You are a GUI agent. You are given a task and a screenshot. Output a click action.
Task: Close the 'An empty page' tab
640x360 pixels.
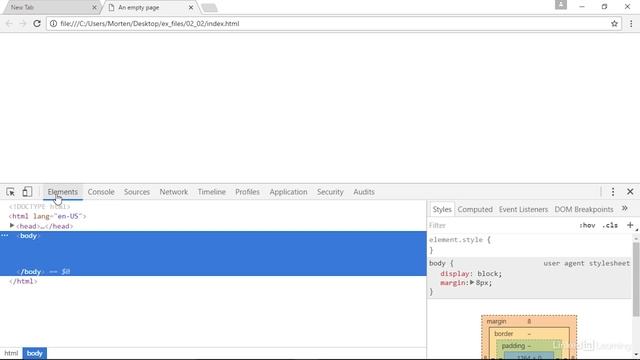tap(191, 7)
